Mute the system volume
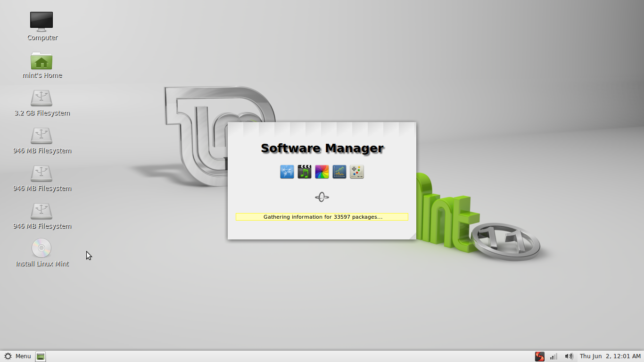The height and width of the screenshot is (362, 644). pos(569,356)
